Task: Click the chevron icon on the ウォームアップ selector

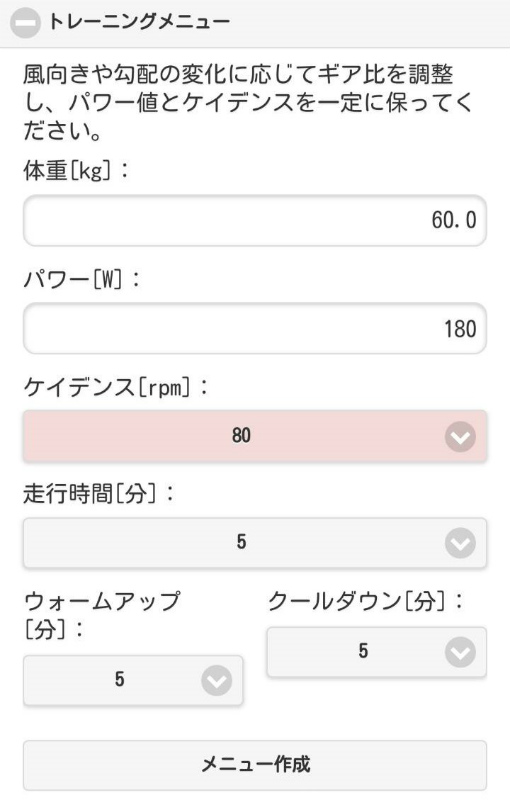Action: tap(216, 681)
